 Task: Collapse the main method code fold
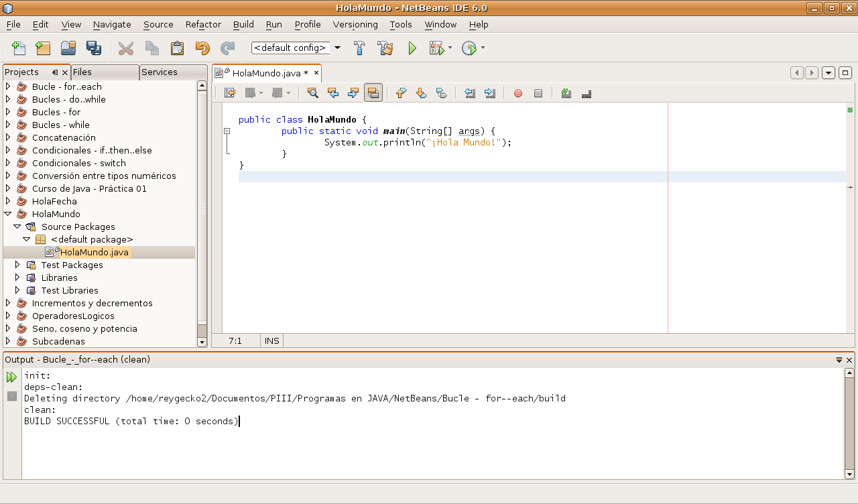227,131
